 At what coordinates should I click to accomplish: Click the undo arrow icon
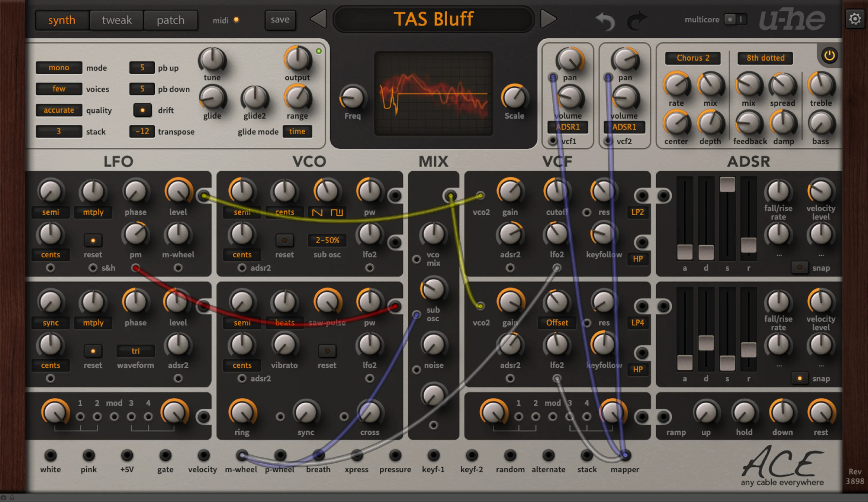tap(605, 20)
